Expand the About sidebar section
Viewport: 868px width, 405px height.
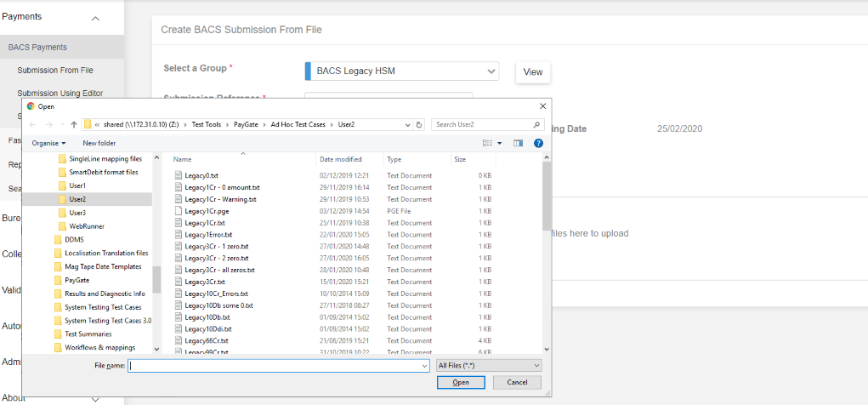click(95, 399)
